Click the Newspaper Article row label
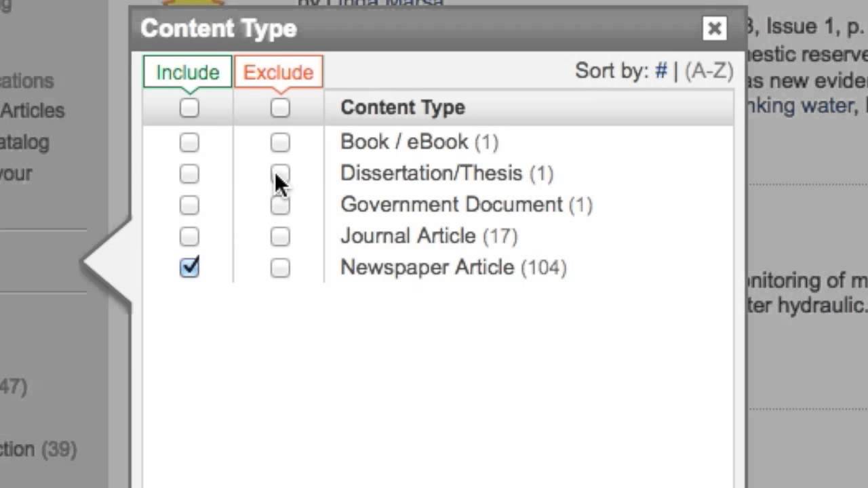Viewport: 868px width, 488px height. pyautogui.click(x=427, y=267)
